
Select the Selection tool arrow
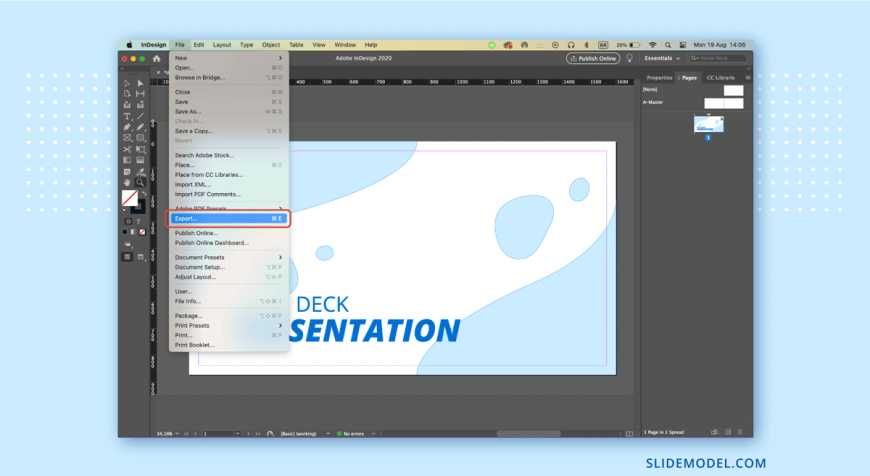127,83
